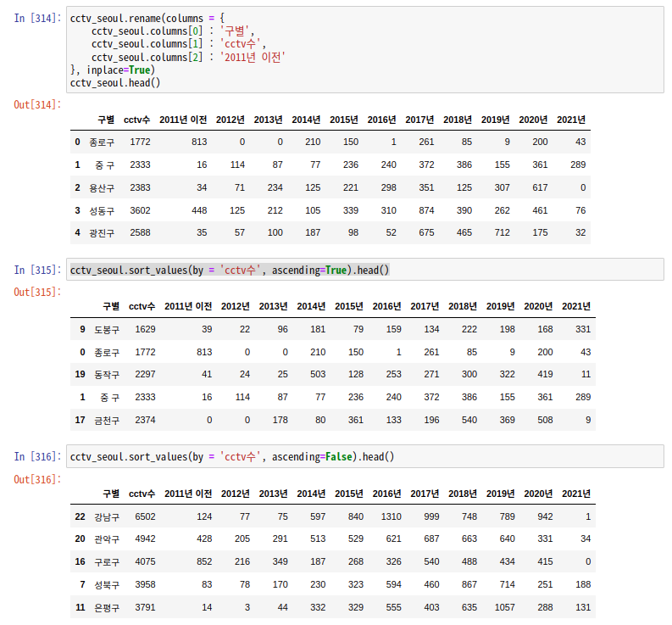Click the 2020년 value 617 for 용산구

[x=540, y=188]
